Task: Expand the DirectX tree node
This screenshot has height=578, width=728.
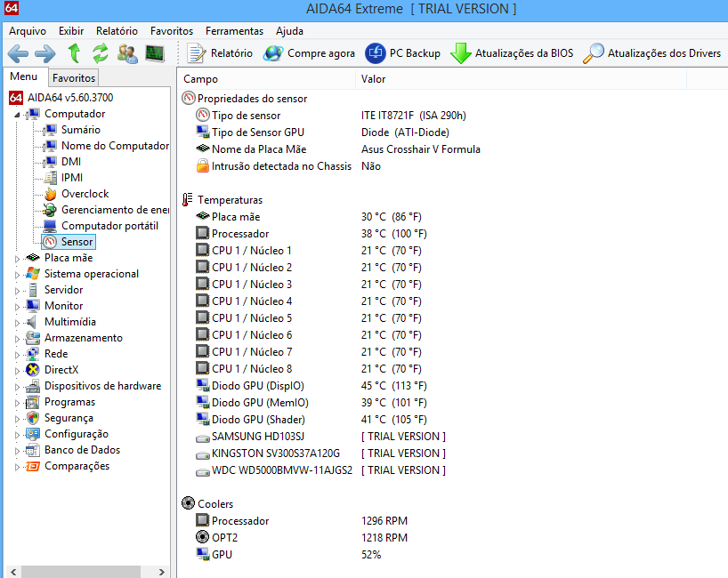Action: pos(17,371)
